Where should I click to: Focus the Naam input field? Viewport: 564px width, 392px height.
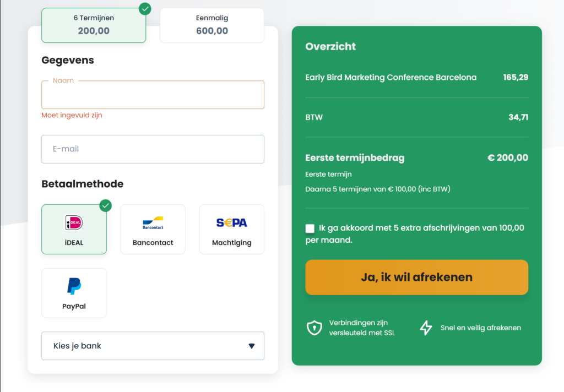[153, 95]
